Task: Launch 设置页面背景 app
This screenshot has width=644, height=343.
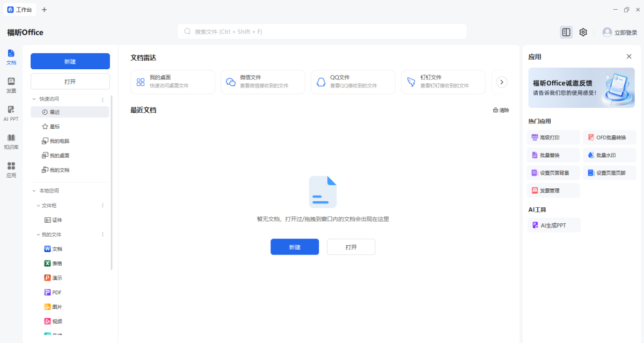Action: (553, 173)
